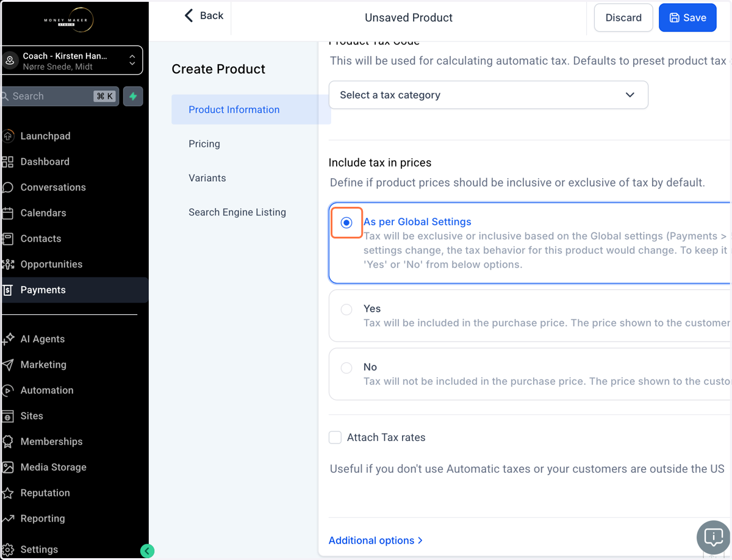Go to Product Information section
Screen dimensions: 732x560
click(x=251, y=110)
